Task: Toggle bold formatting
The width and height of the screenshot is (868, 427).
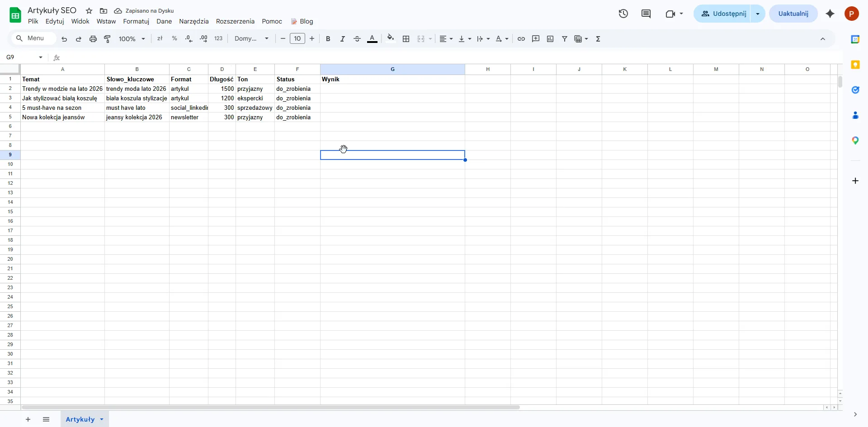Action: tap(328, 39)
